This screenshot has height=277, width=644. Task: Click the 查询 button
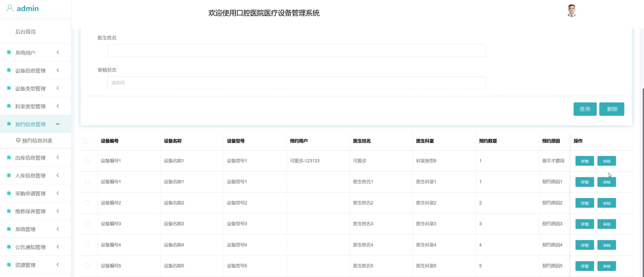585,109
